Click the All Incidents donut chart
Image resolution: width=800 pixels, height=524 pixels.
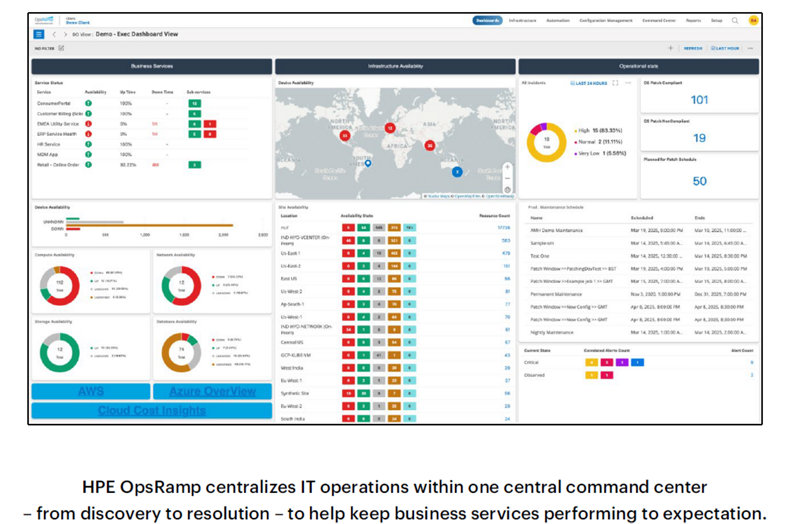click(x=546, y=142)
